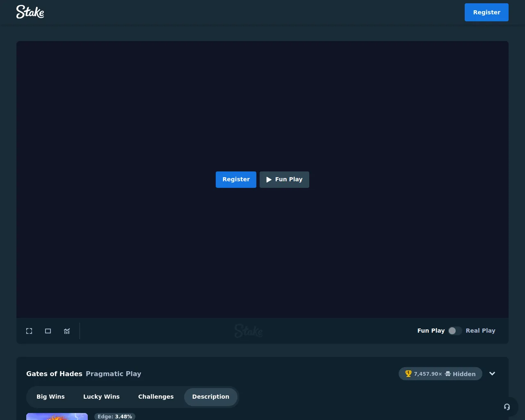Screen dimensions: 525x420
Task: Open the Lucky Wins tab
Action: coord(101,397)
